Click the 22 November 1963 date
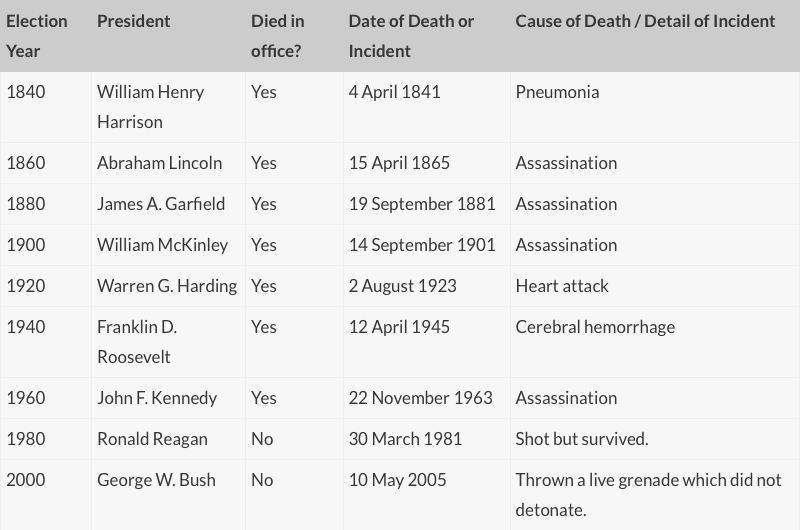The width and height of the screenshot is (800, 530). [420, 398]
